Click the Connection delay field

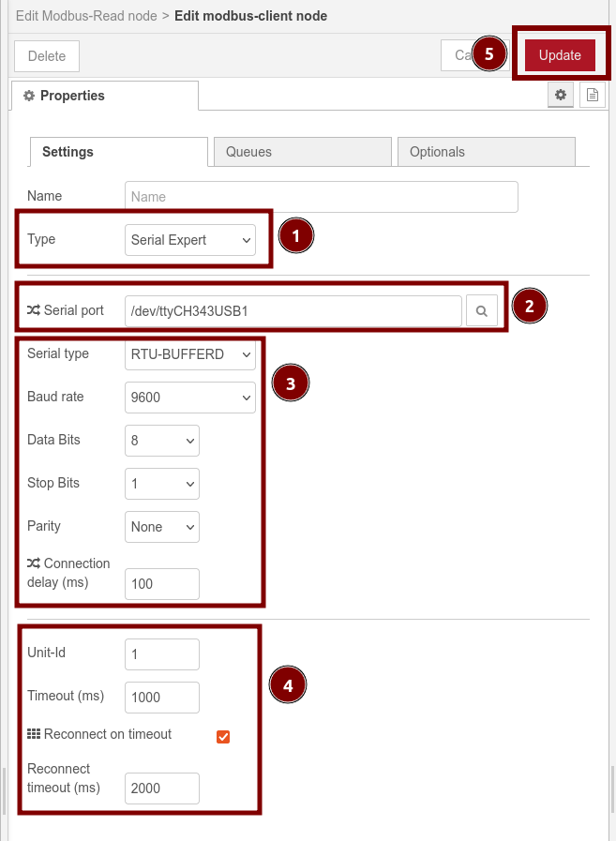pyautogui.click(x=162, y=584)
